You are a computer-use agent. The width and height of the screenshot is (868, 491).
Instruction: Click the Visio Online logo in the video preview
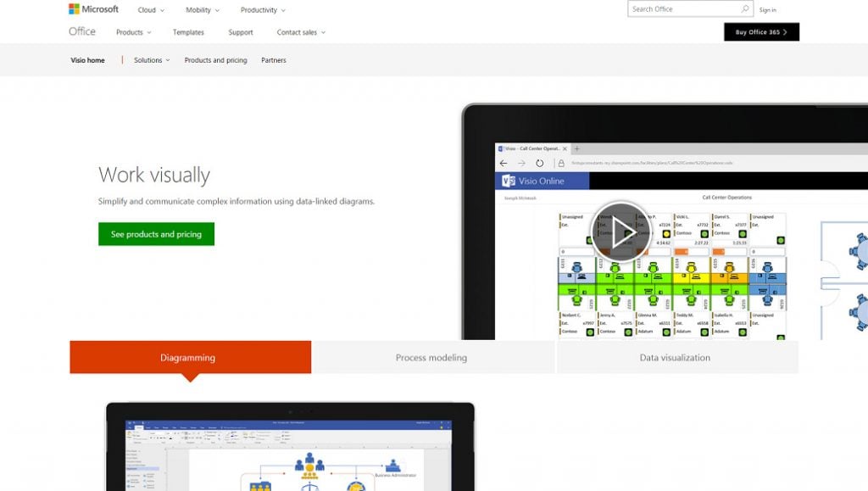pos(509,181)
